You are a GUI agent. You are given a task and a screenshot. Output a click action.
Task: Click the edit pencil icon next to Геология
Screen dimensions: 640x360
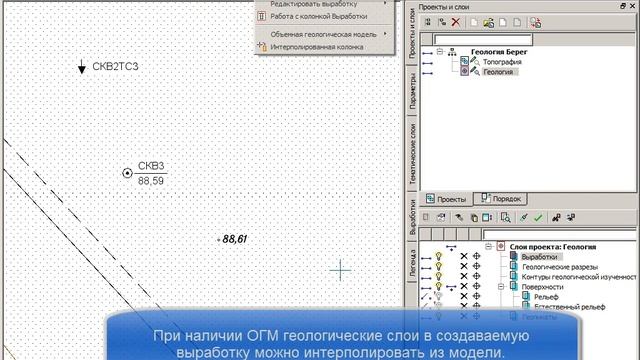coord(475,71)
